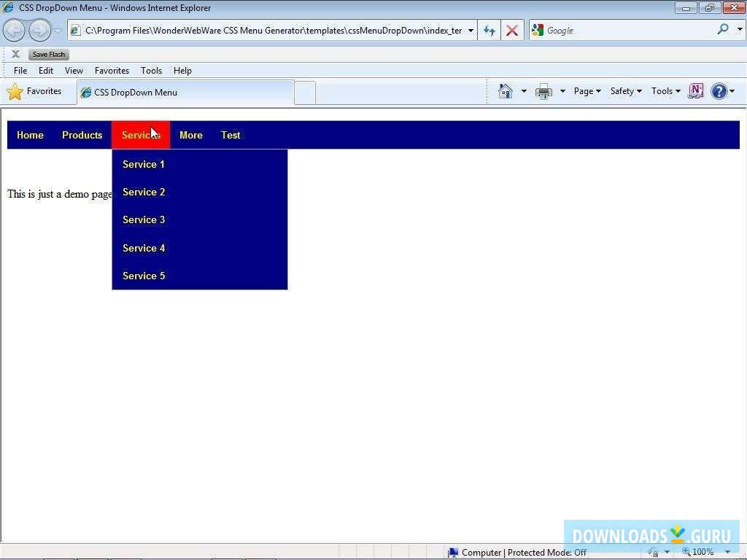Select Service 4 from dropdown
The image size is (747, 560).
pyautogui.click(x=200, y=248)
